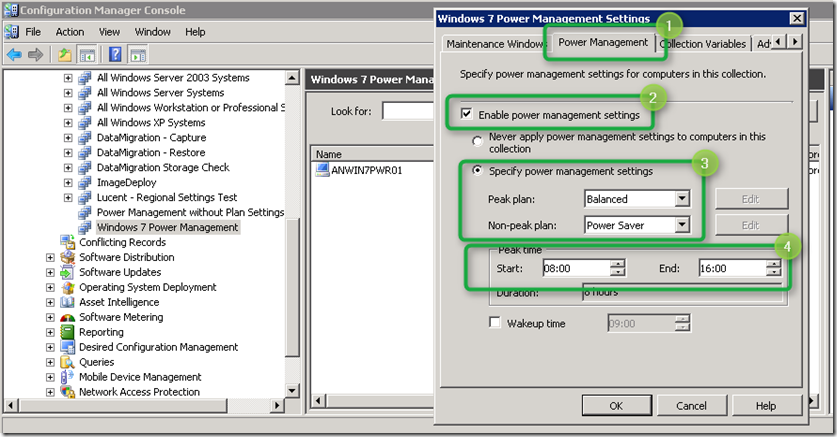Click the DataMigration Storage Check collection icon
This screenshot has width=837, height=437.
coord(85,168)
